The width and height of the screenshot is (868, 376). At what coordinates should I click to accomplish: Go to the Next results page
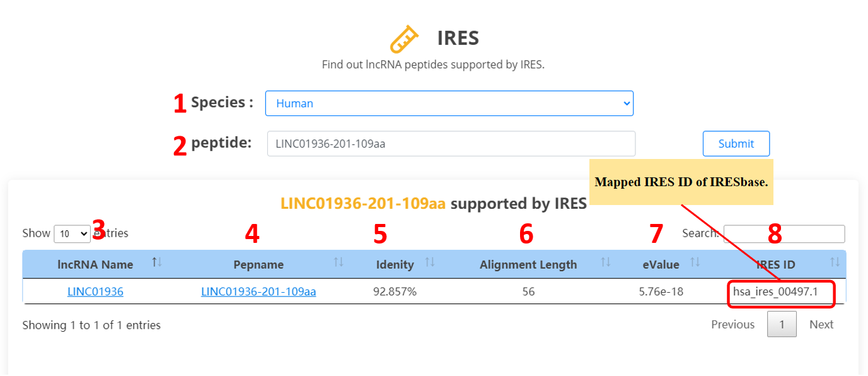[x=821, y=324]
